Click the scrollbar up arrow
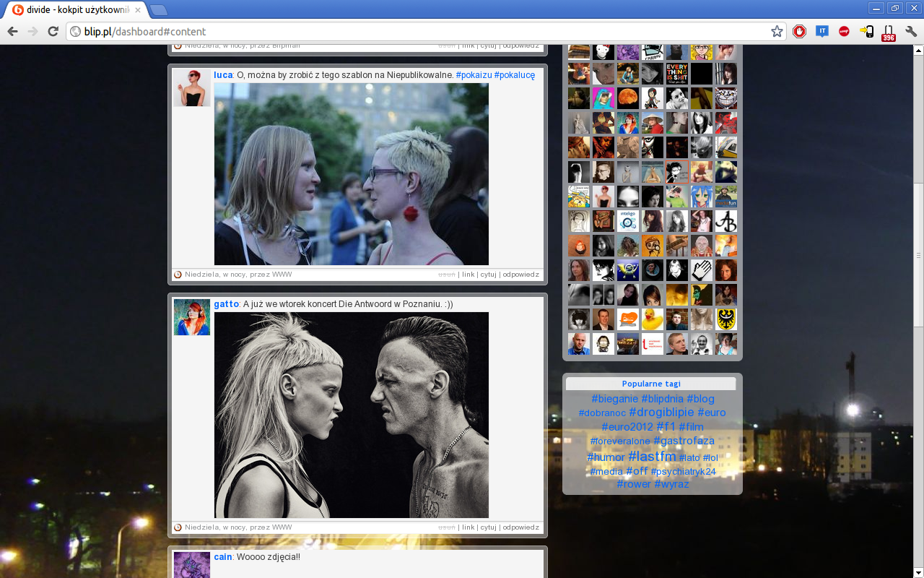Image resolution: width=924 pixels, height=578 pixels. pyautogui.click(x=918, y=51)
